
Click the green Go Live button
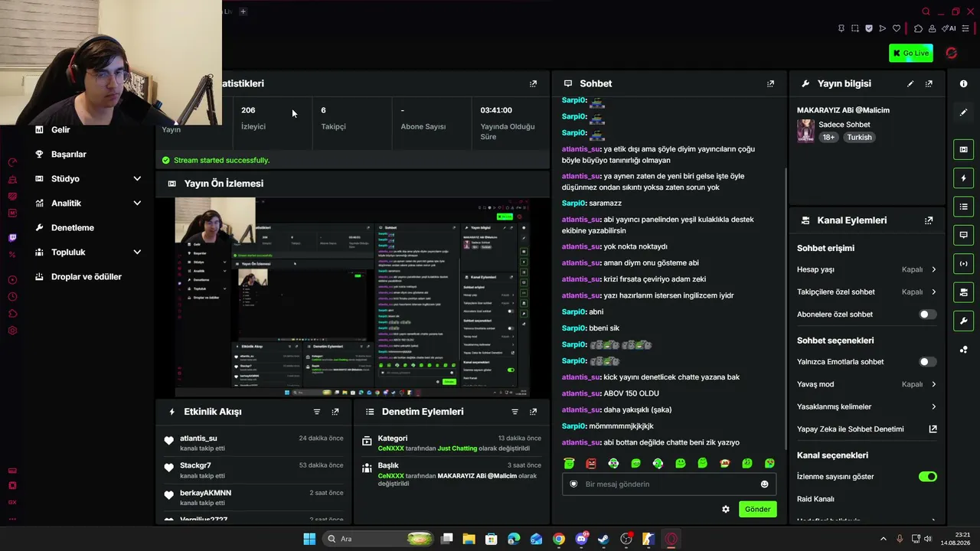pos(910,53)
